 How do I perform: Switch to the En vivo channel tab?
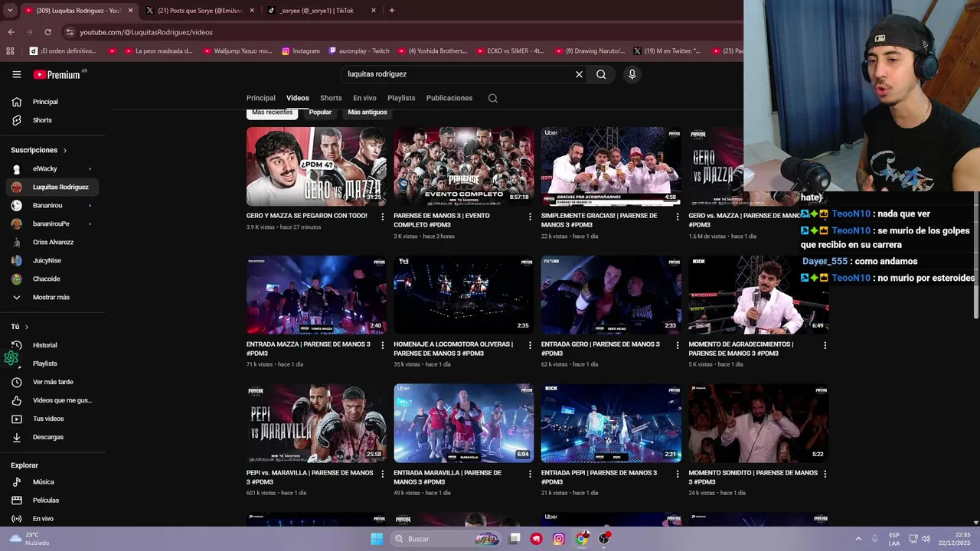pyautogui.click(x=364, y=98)
